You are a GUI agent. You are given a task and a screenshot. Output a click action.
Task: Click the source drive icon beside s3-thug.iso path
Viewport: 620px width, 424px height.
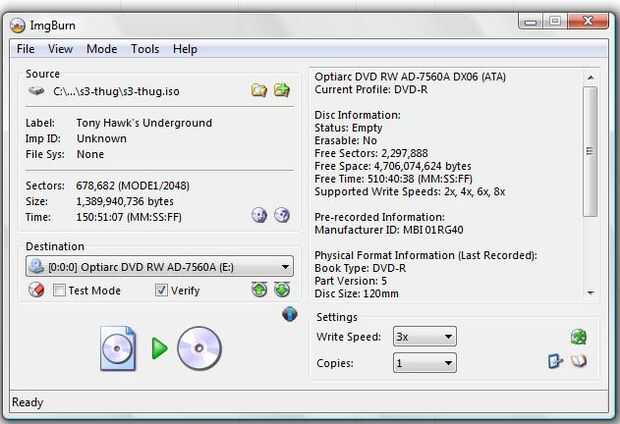[36, 91]
